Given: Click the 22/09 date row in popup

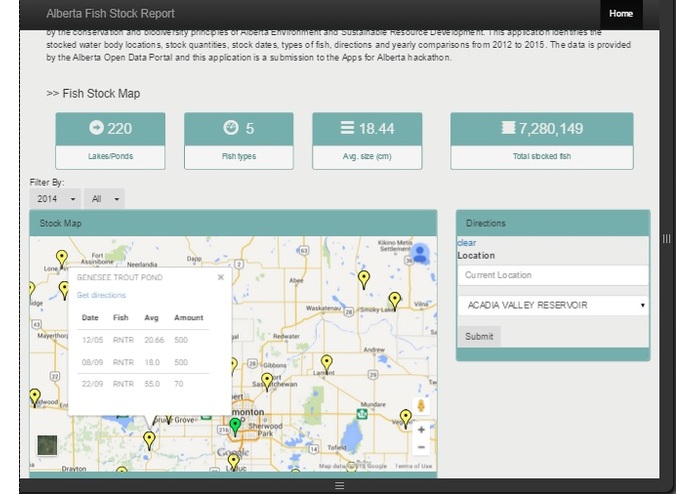Looking at the screenshot, I should pyautogui.click(x=143, y=384).
